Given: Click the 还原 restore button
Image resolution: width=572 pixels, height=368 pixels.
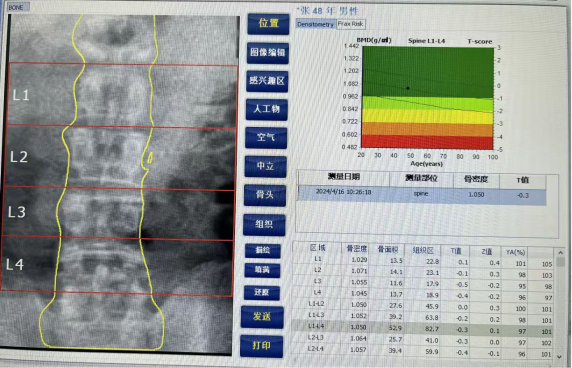Looking at the screenshot, I should click(x=262, y=293).
